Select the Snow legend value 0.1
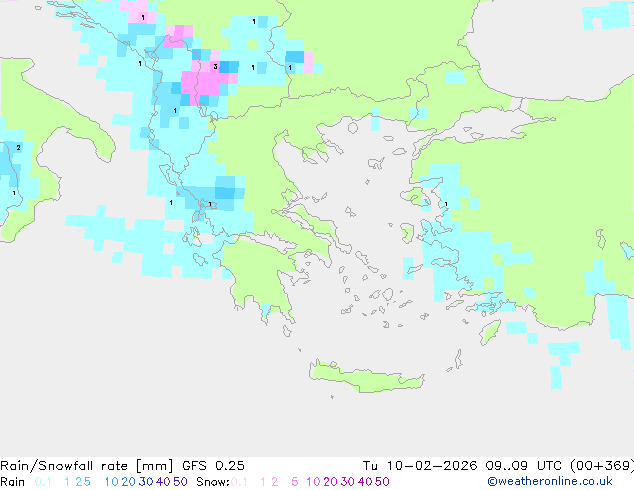 coord(239,482)
